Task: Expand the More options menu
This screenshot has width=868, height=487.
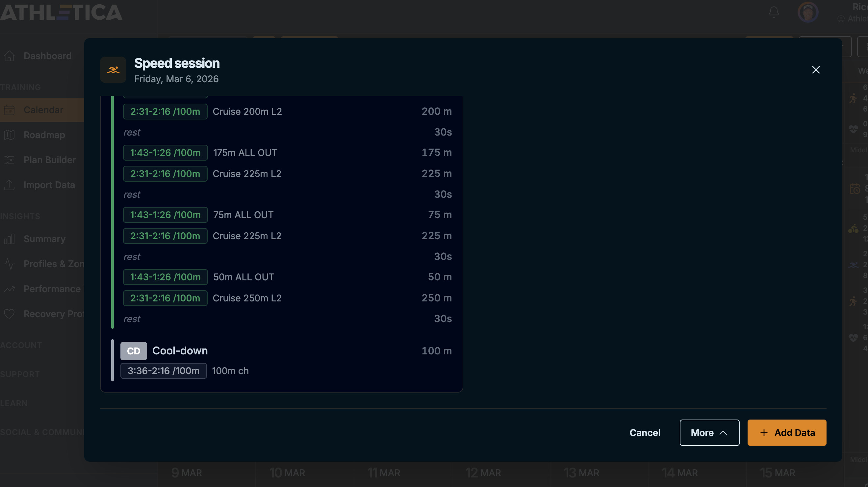Action: pyautogui.click(x=709, y=432)
